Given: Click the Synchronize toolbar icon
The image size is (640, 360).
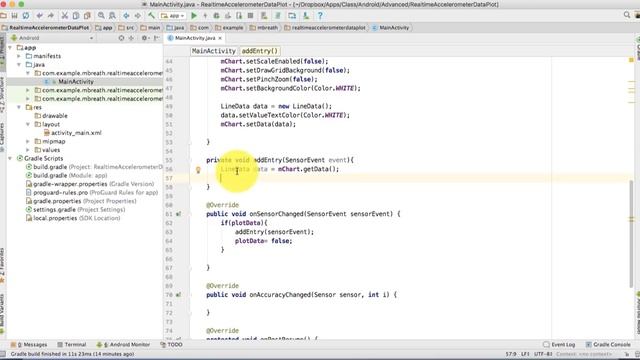Looking at the screenshot, I should tap(26, 16).
